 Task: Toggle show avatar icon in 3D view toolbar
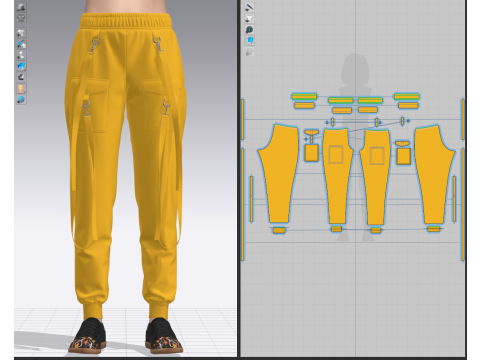21,55
